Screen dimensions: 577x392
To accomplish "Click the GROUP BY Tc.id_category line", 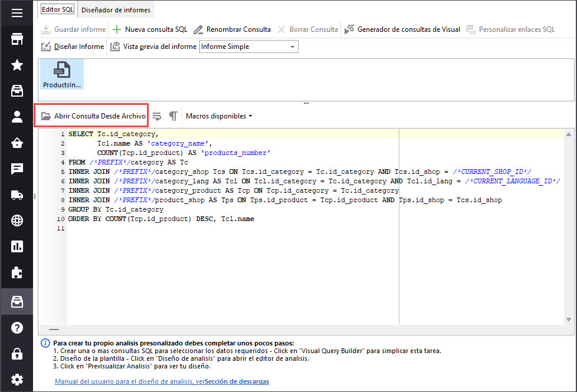I will coord(116,210).
